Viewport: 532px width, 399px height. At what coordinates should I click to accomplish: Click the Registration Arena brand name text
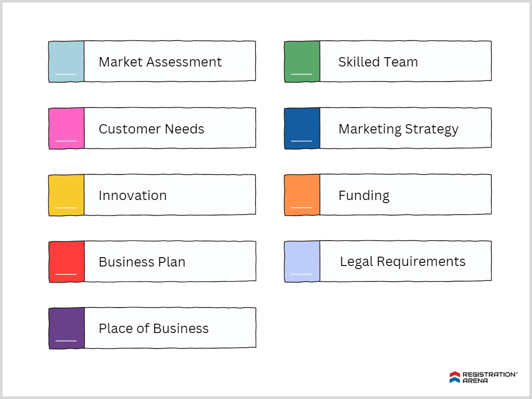(489, 377)
